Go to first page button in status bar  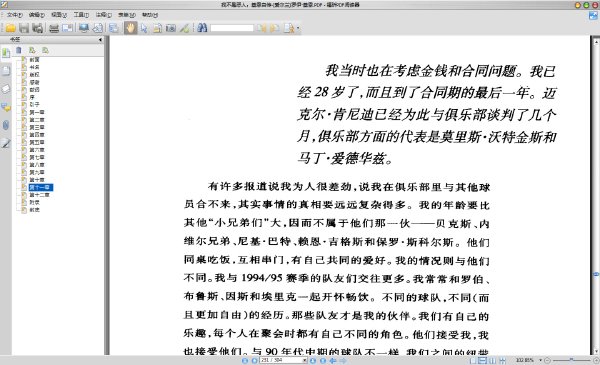click(x=245, y=360)
